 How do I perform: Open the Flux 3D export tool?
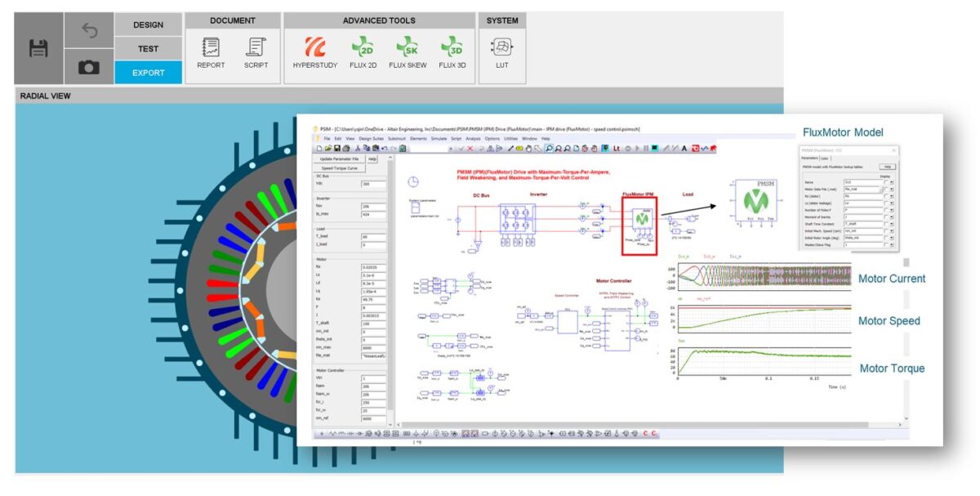pos(452,54)
